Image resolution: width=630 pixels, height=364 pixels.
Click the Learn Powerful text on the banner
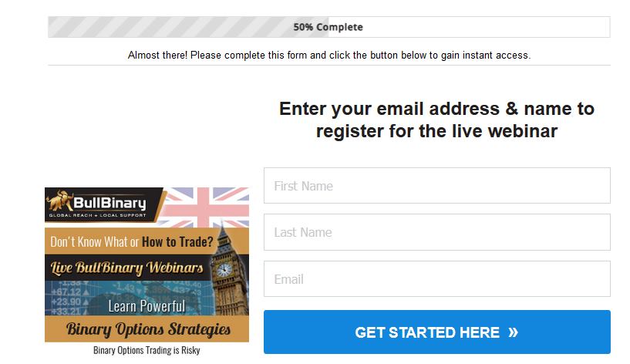pos(147,306)
